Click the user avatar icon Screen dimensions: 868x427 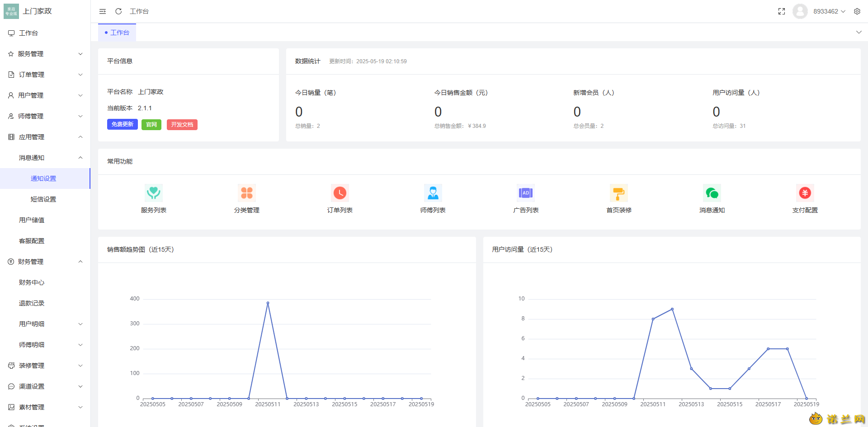click(800, 11)
